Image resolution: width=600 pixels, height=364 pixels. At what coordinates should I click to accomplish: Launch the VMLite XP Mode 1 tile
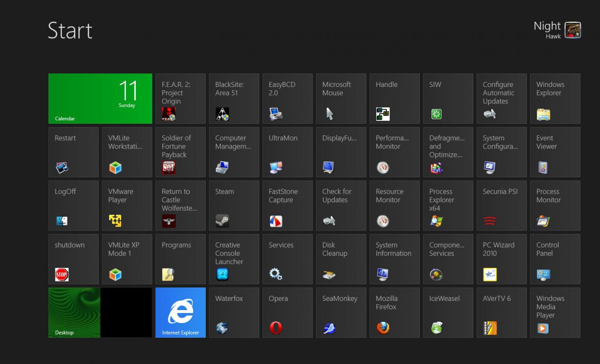pyautogui.click(x=127, y=259)
